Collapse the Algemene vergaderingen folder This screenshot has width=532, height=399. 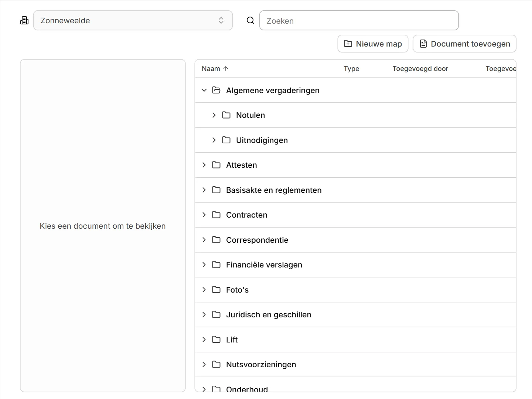click(x=204, y=90)
